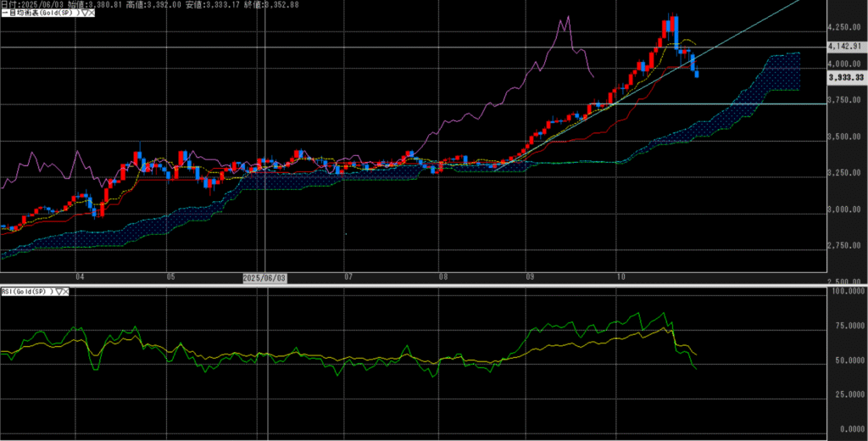868x441 pixels.
Task: Close the RSI(Gold(SP)) indicator panel
Action: click(68, 291)
